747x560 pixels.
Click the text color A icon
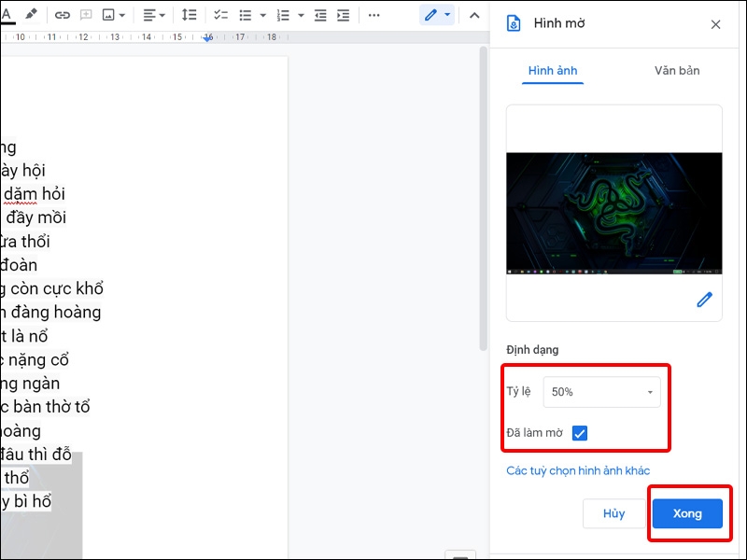click(7, 15)
